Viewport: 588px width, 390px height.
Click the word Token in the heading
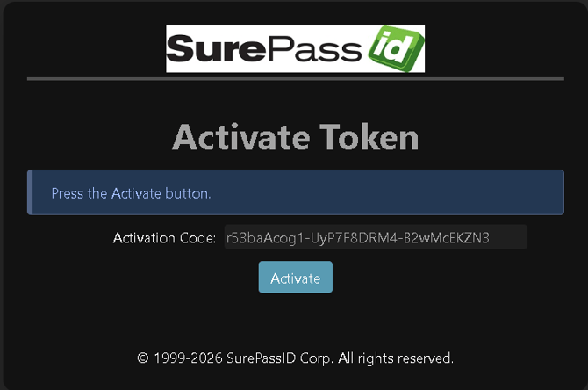369,137
